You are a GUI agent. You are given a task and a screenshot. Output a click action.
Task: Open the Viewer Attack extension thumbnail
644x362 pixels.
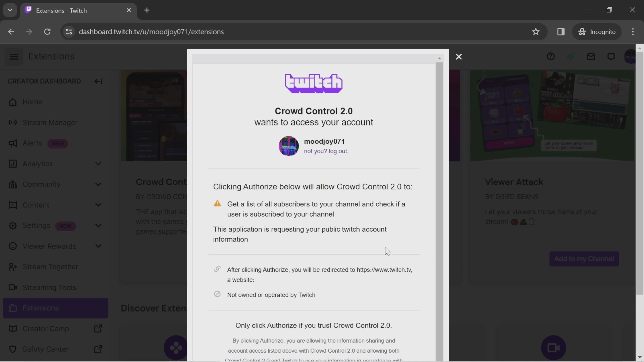point(552,115)
